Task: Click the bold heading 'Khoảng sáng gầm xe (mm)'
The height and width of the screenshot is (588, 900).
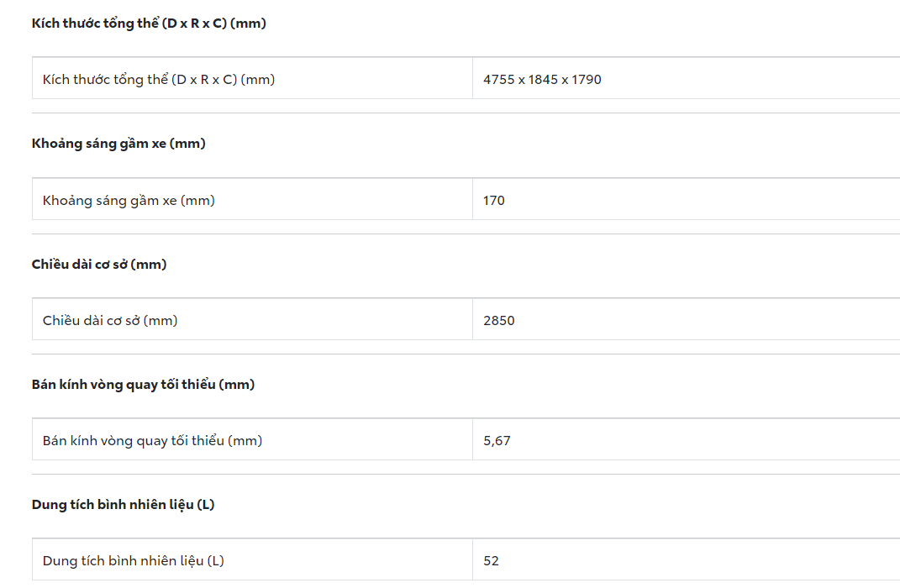Action: 118,144
